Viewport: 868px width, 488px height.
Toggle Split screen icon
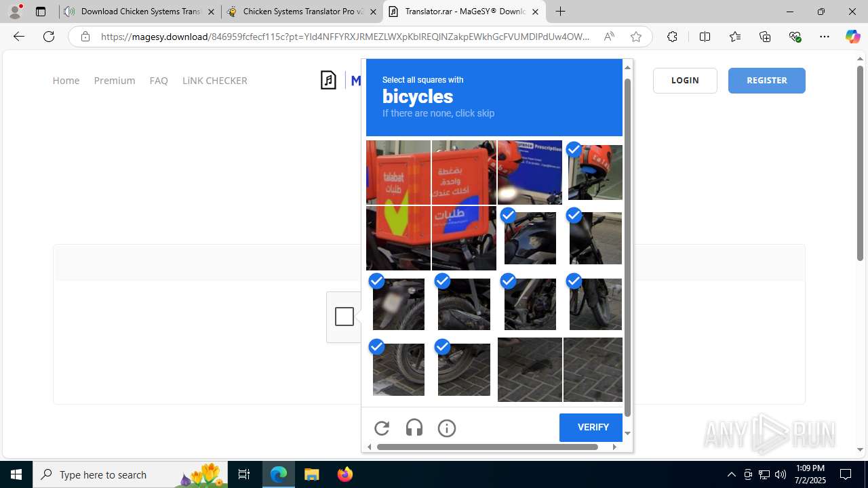[705, 37]
